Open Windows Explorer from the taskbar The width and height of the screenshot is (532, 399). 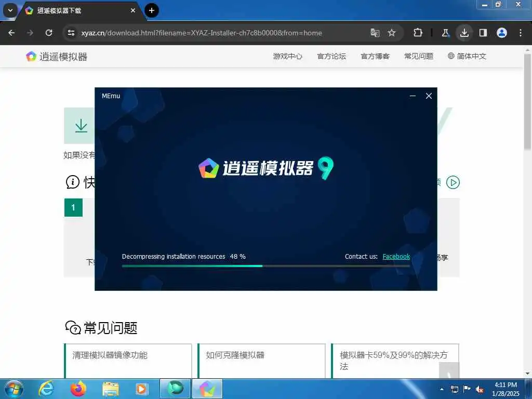tap(110, 389)
